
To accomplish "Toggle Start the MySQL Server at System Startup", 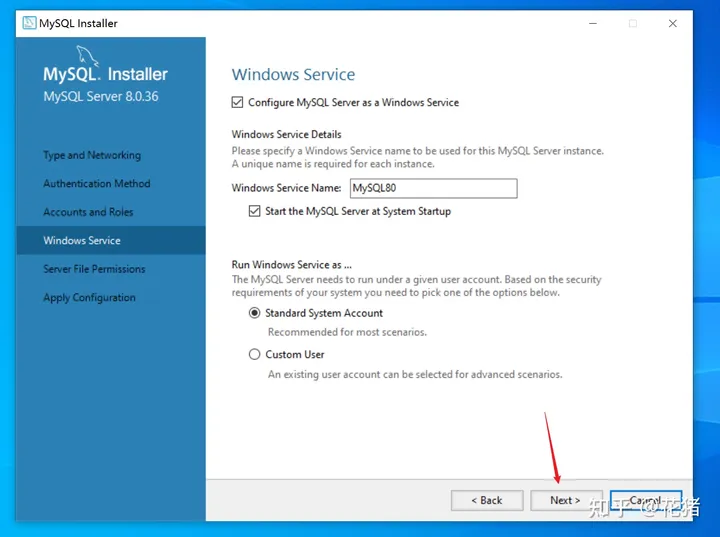I will 254,211.
